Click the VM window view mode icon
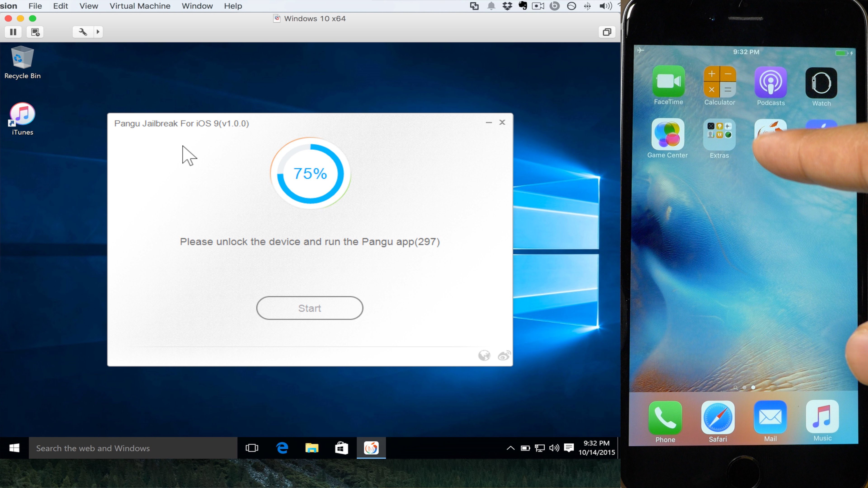 point(607,32)
